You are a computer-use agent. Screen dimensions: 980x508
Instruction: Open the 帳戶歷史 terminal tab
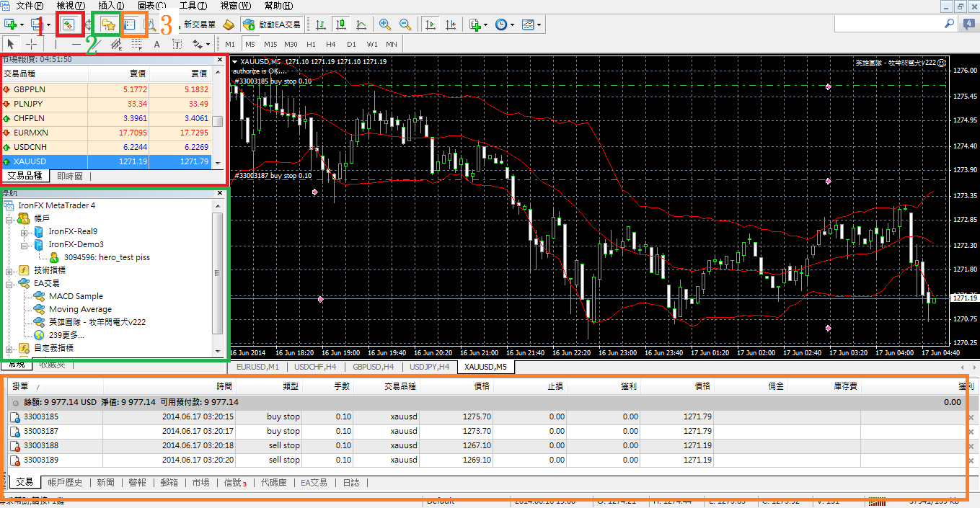[x=65, y=482]
